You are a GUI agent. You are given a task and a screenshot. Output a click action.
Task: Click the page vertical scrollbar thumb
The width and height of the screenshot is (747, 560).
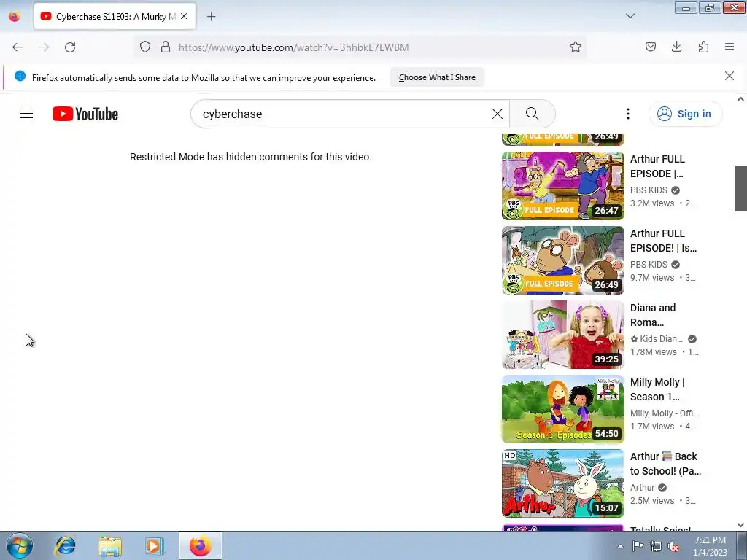(740, 188)
